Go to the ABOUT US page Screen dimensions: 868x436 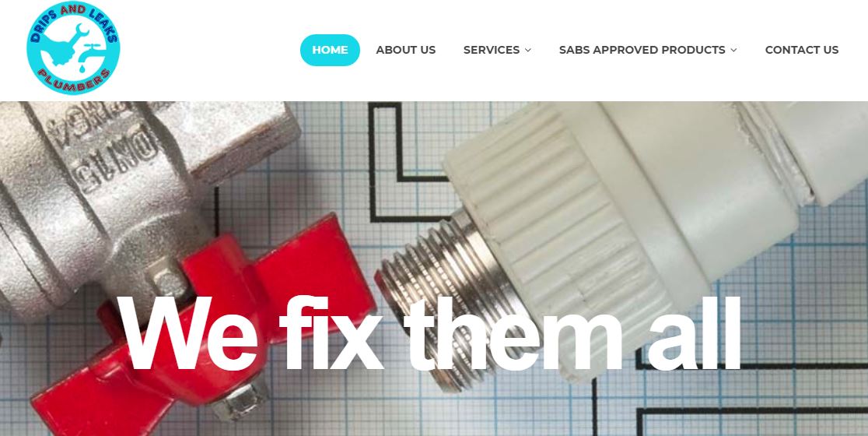pyautogui.click(x=406, y=50)
